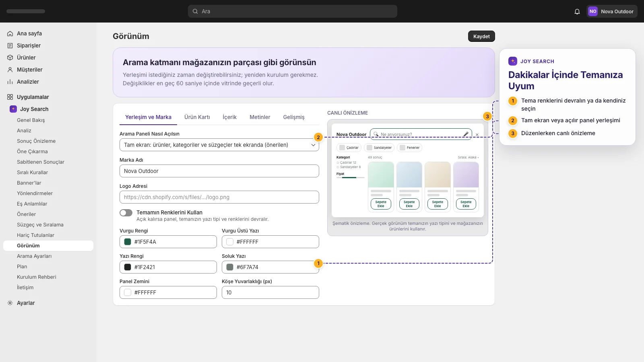The width and height of the screenshot is (644, 362).
Task: Go to the Gelişmiş tab
Action: tap(294, 117)
